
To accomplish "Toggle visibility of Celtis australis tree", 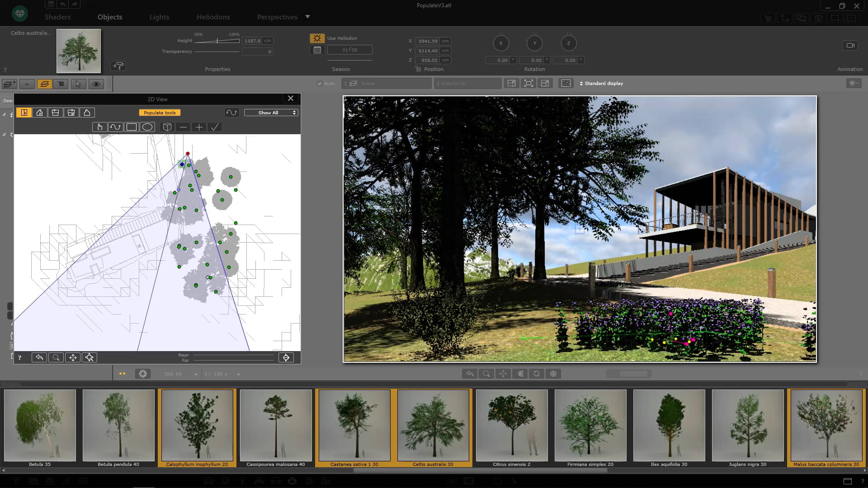I will click(96, 84).
